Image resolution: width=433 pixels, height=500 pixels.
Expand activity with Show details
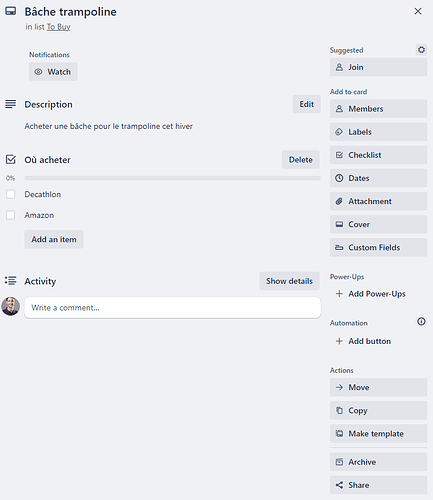[289, 281]
